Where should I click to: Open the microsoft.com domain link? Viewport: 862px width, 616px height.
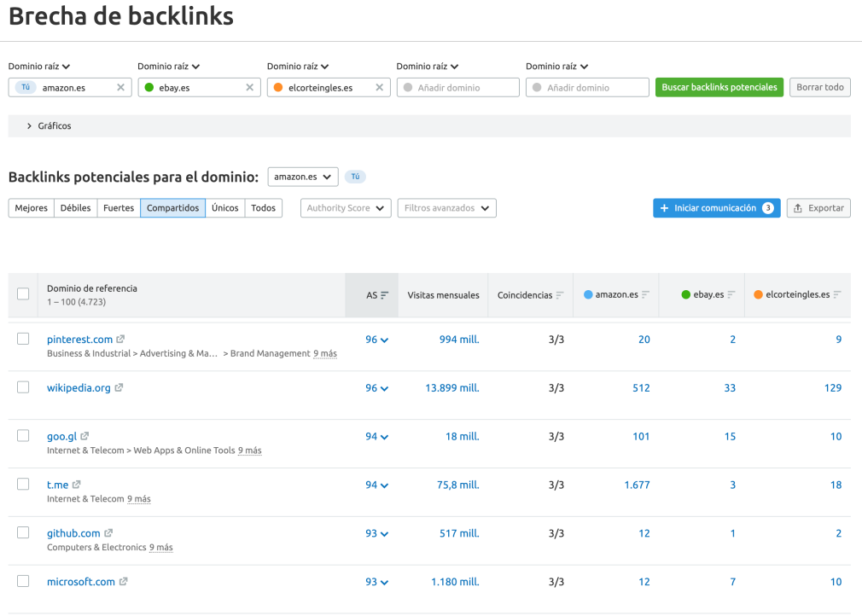tap(81, 581)
